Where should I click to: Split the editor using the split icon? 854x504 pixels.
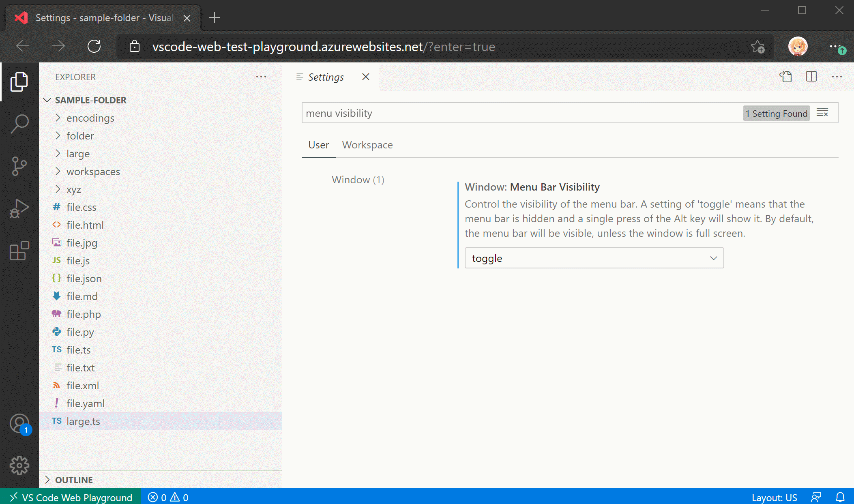811,77
